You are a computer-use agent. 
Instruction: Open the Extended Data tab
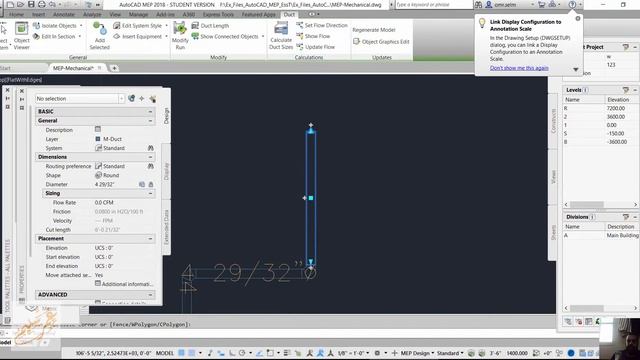(166, 227)
